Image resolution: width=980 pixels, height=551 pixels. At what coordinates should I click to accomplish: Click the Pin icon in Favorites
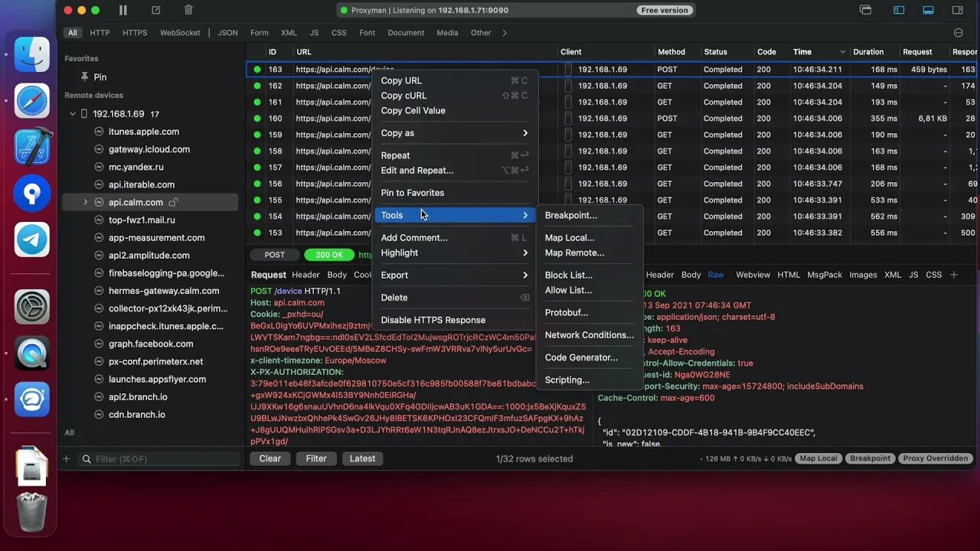pos(85,77)
